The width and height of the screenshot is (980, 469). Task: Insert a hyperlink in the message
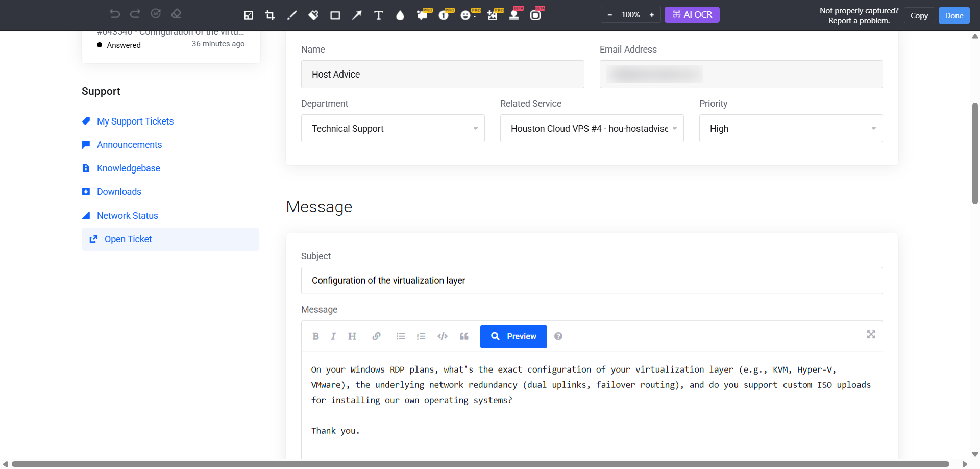pyautogui.click(x=376, y=336)
